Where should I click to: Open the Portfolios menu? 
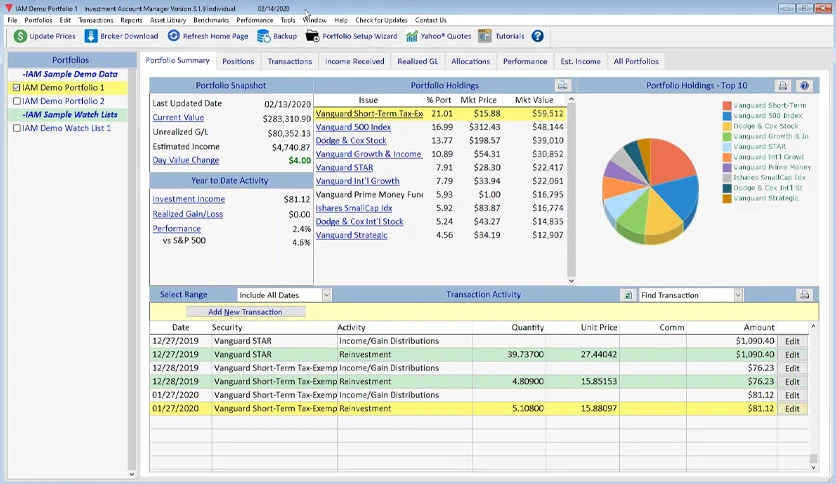38,20
